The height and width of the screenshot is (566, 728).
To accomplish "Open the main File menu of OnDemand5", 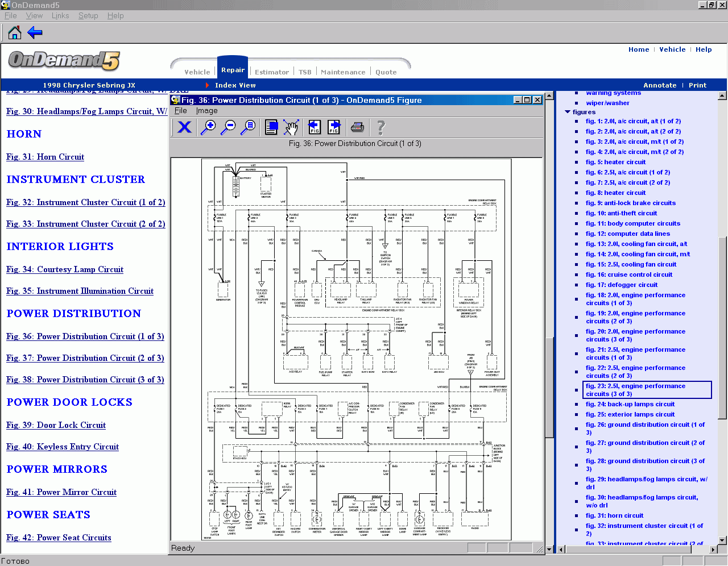I will 10,15.
